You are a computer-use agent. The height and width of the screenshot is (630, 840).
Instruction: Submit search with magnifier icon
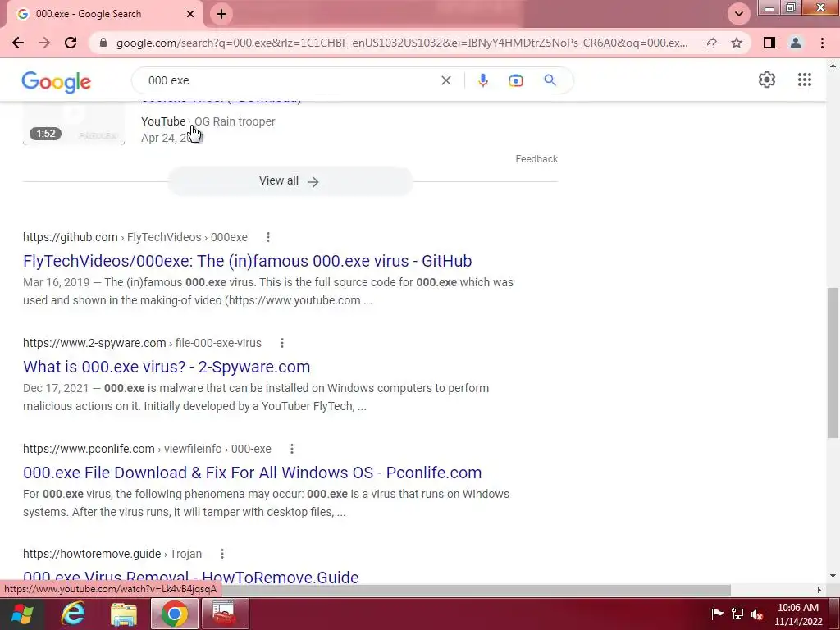coord(550,80)
